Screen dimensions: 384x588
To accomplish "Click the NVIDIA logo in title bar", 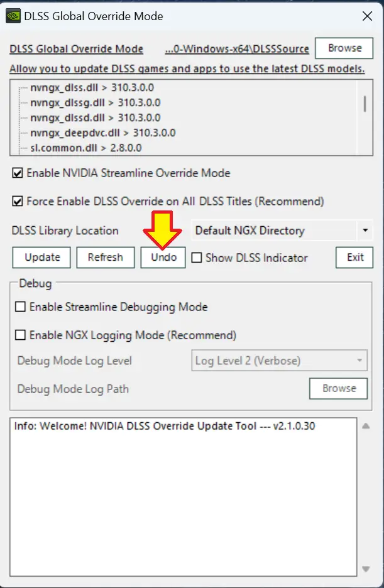I will tap(13, 17).
